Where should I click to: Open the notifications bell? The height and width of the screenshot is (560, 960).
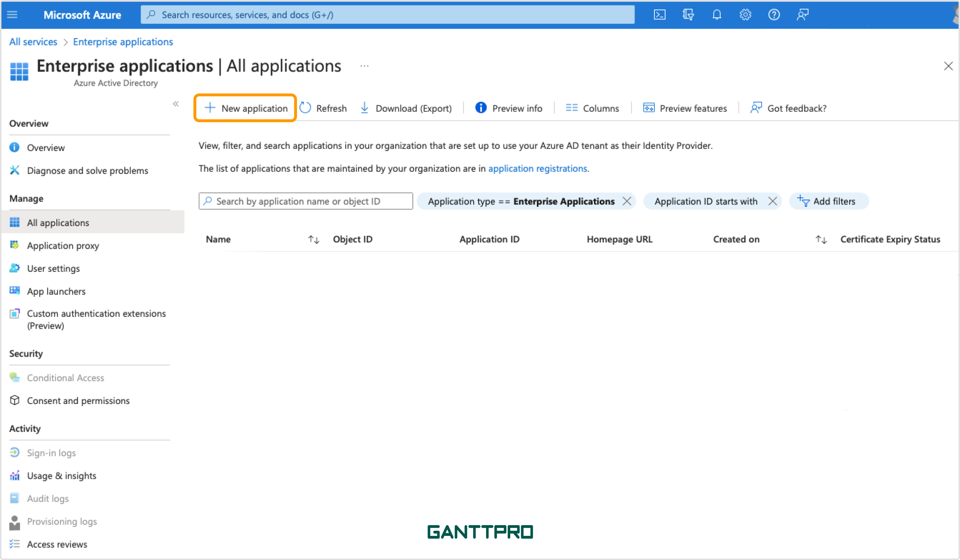[x=717, y=14]
